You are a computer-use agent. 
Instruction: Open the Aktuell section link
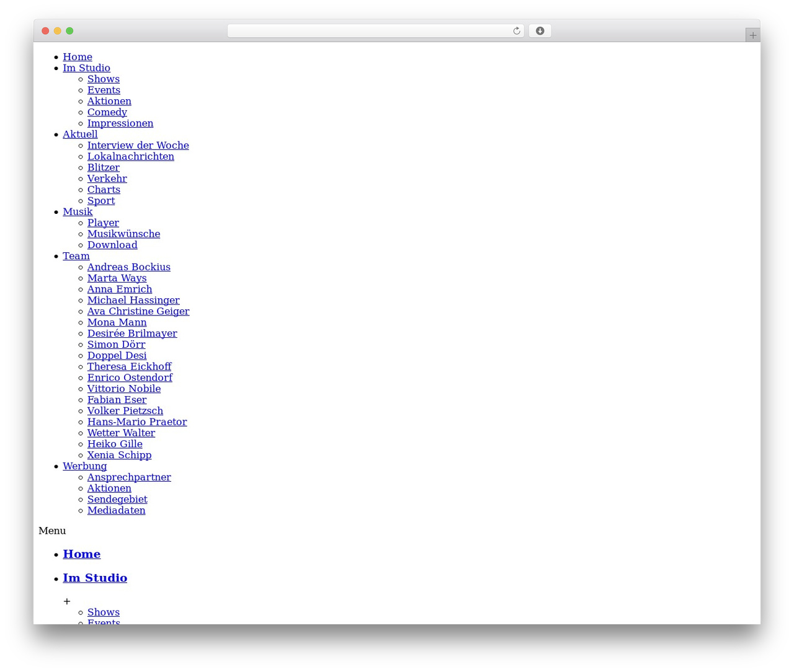click(80, 135)
